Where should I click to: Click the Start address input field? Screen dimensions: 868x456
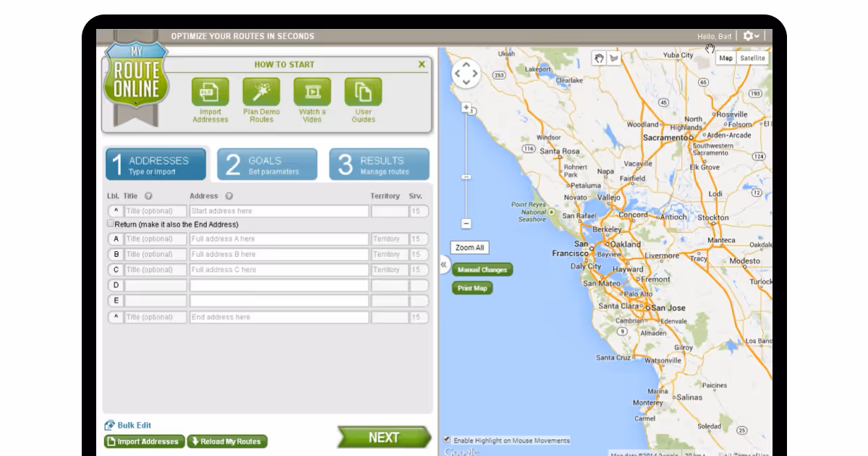(278, 211)
